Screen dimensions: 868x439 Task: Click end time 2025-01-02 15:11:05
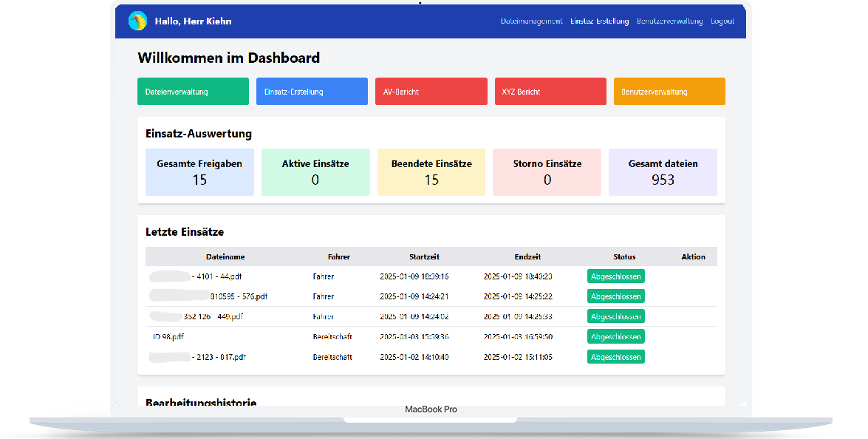[518, 357]
